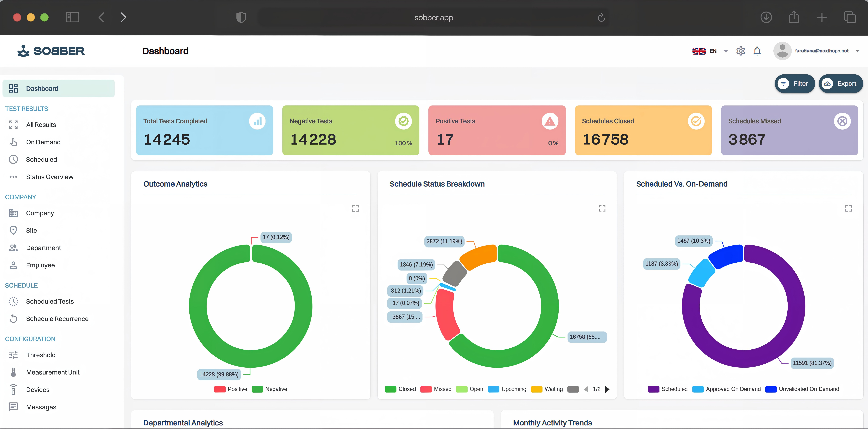Screen dimensions: 868x429
Task: Expand the Outcome Analytics chart fullscreen
Action: [355, 208]
